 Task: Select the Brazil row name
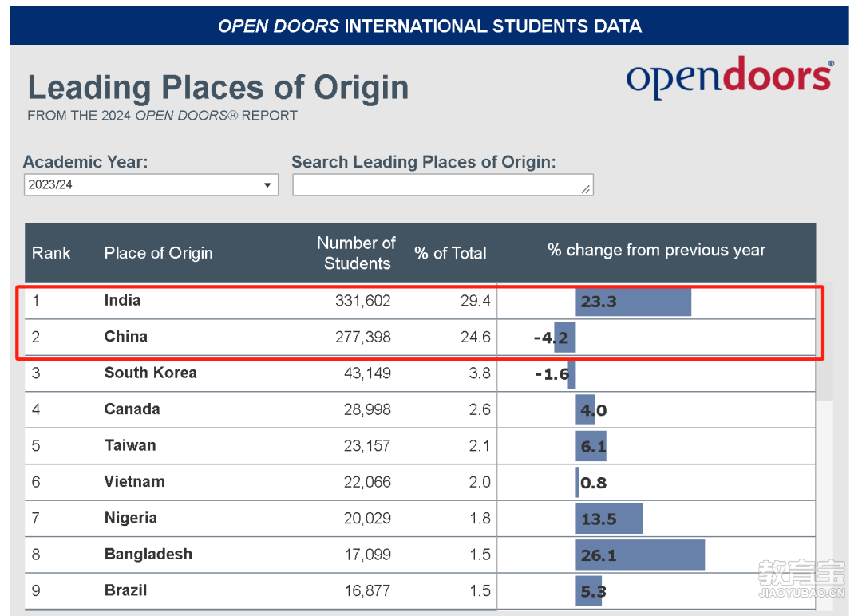(126, 590)
